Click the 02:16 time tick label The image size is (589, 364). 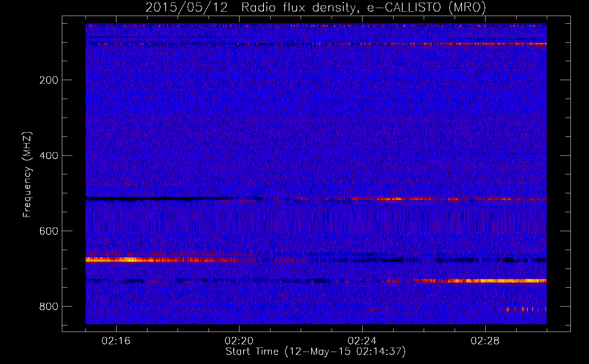coord(116,341)
